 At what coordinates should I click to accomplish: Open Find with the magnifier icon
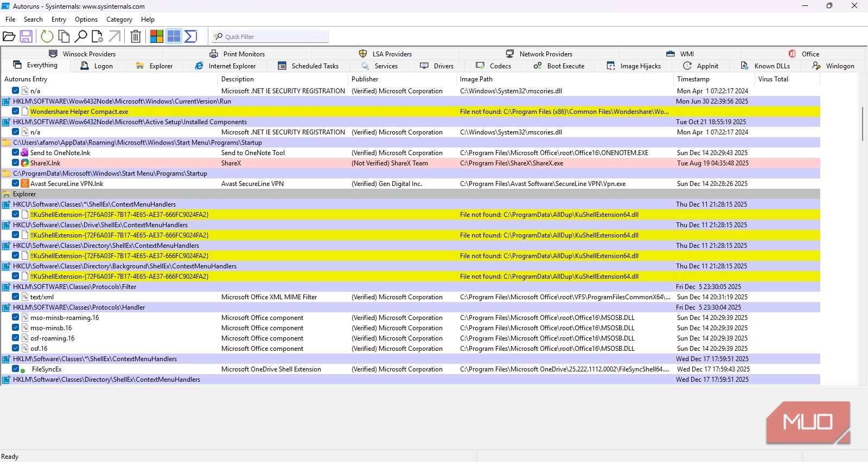click(81, 36)
